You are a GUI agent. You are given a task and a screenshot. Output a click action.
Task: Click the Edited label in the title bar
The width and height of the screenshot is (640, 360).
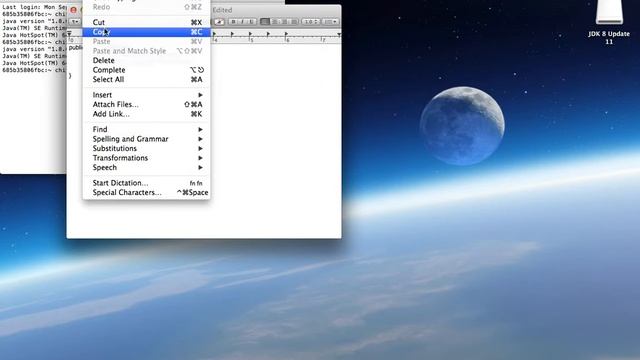click(x=222, y=10)
